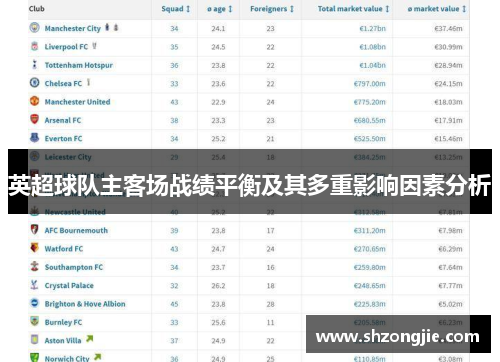Click the Brighton & Hove Albion crest
Screen dimensions: 500x362
[x=34, y=303]
